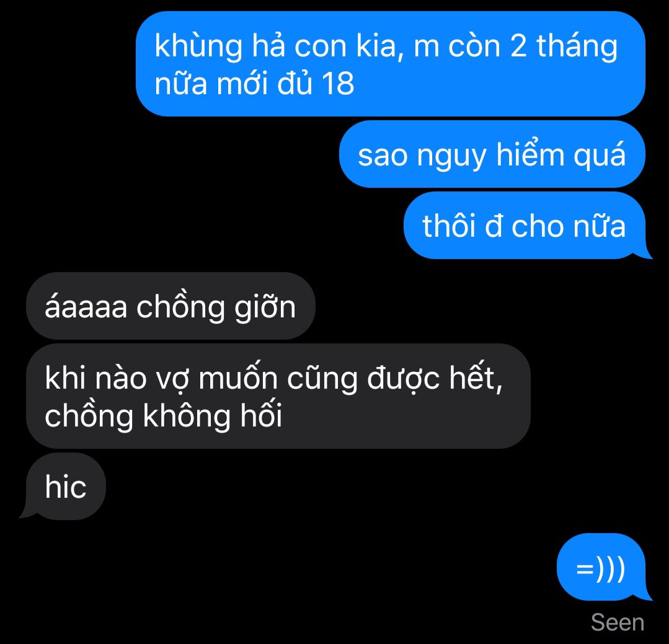Click the word "khùng" in the first bubble
Screen dimensions: 669x644
point(199,47)
